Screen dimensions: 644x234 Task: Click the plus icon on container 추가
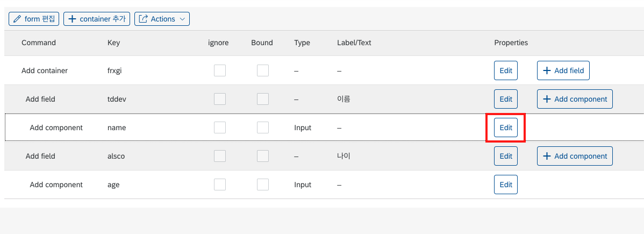pyautogui.click(x=72, y=19)
